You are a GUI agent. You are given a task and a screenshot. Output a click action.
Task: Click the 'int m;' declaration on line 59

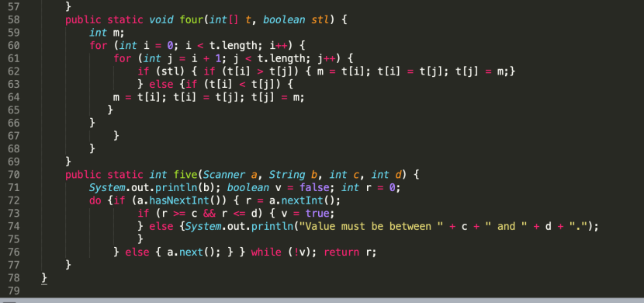(107, 33)
